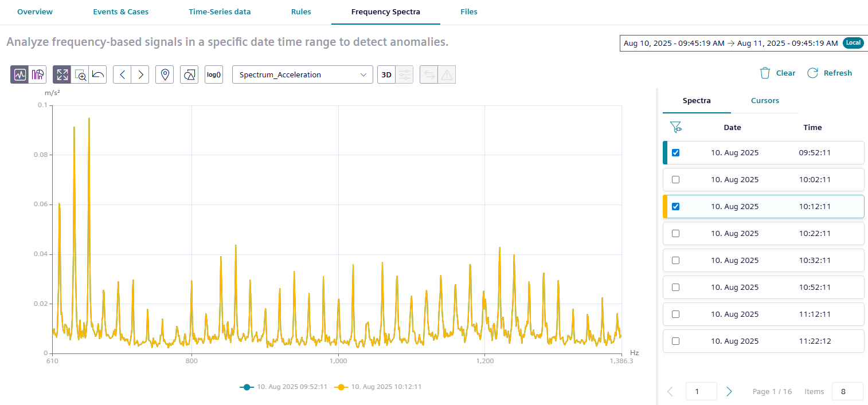Check the 10:02:11 spectrum checkbox
Screen dimensions: 868x405
(x=675, y=180)
